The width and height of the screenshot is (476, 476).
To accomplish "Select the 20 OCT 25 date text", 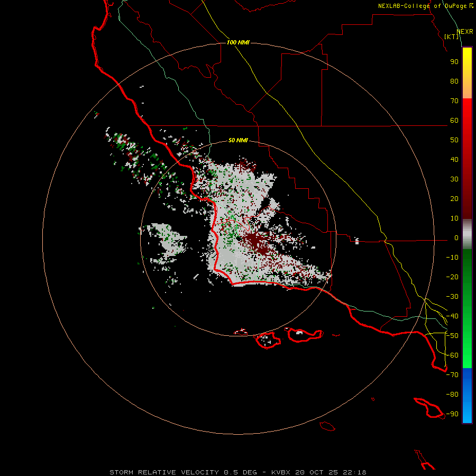I will pos(316,472).
